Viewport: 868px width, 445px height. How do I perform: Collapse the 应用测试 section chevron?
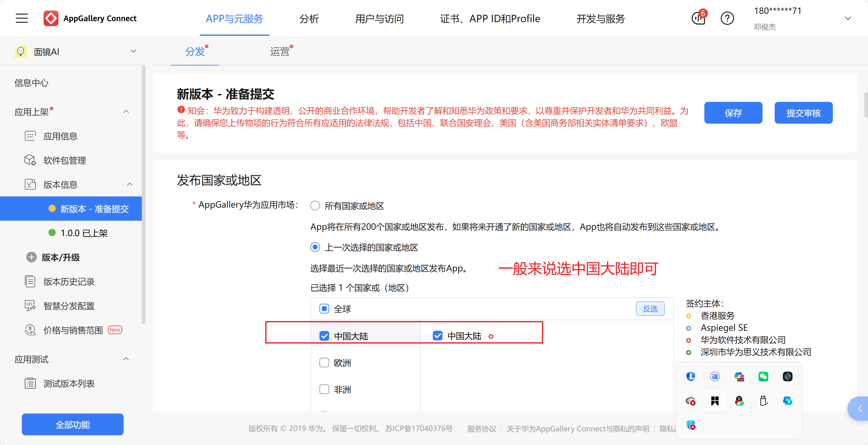[126, 359]
